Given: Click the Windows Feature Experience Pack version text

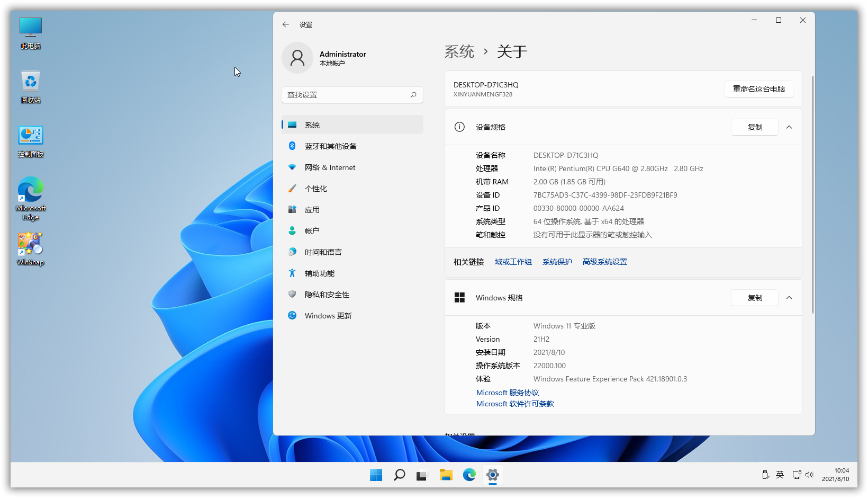Looking at the screenshot, I should (x=610, y=379).
